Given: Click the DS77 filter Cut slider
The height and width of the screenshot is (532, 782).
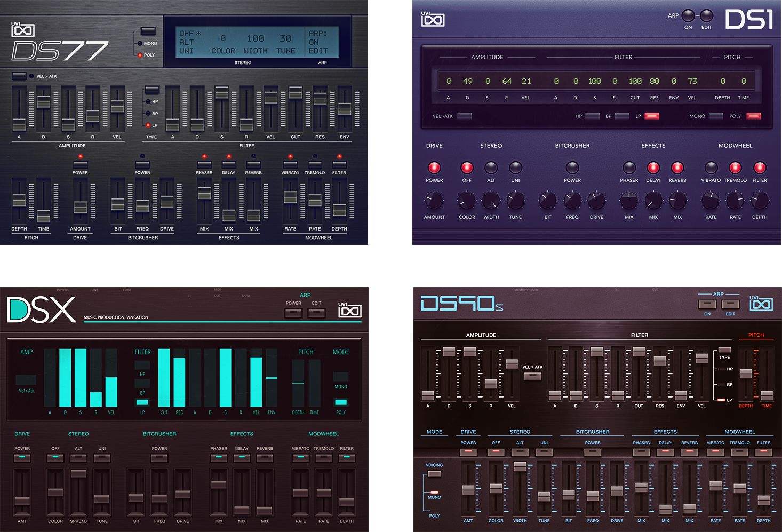Looking at the screenshot, I should pos(296,93).
